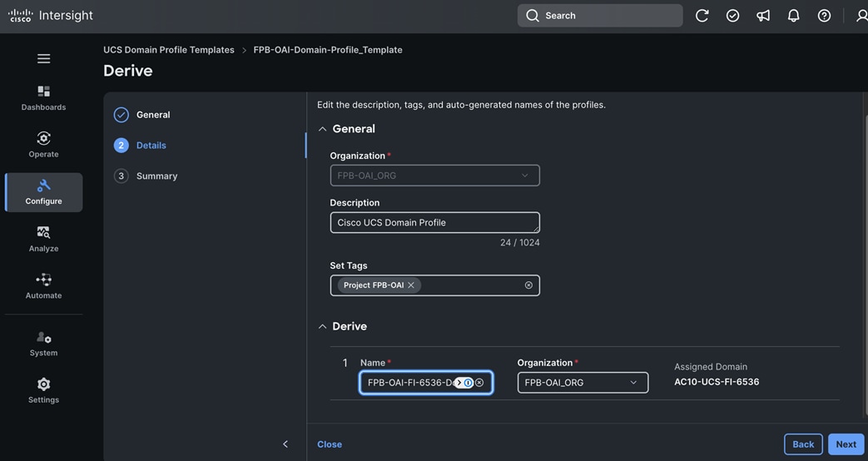The image size is (868, 461).
Task: Open the notifications bell
Action: [793, 16]
